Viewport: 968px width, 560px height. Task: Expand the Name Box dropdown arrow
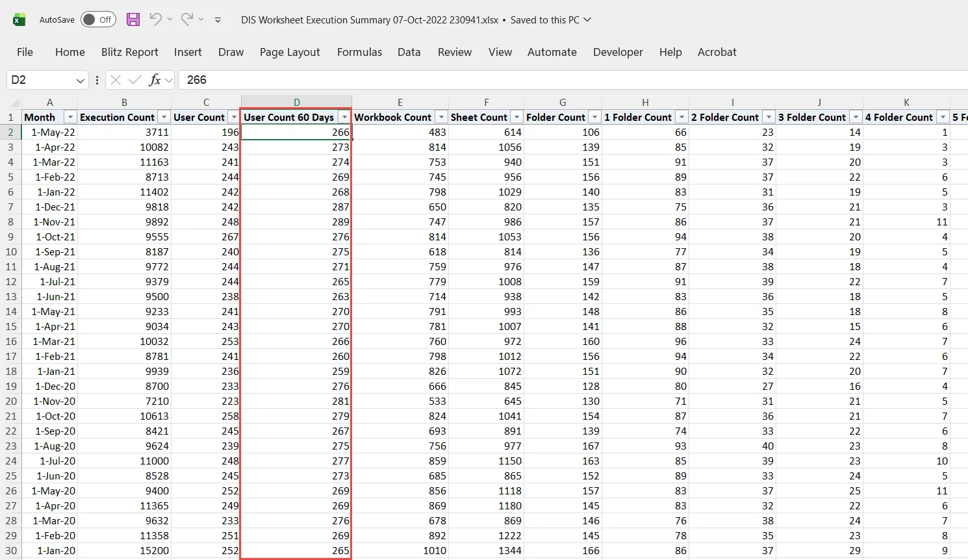(x=81, y=81)
